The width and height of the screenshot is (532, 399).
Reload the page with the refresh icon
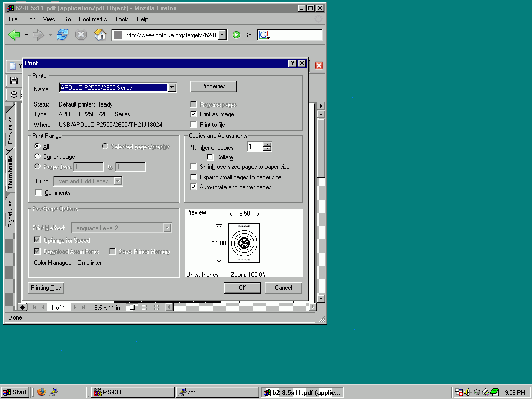point(62,35)
